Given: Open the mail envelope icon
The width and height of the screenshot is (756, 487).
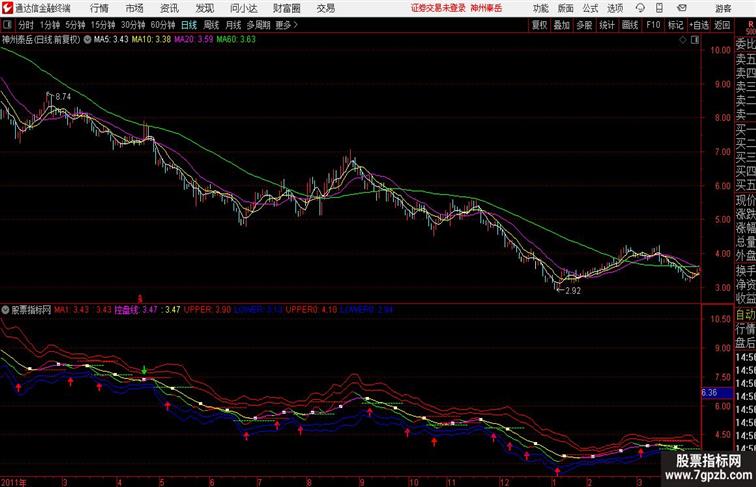Looking at the screenshot, I should click(682, 8).
